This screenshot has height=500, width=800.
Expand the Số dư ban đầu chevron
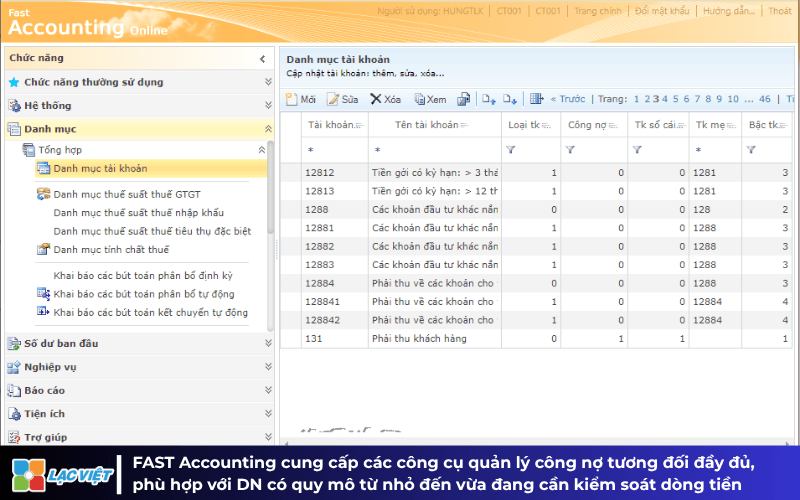(268, 343)
